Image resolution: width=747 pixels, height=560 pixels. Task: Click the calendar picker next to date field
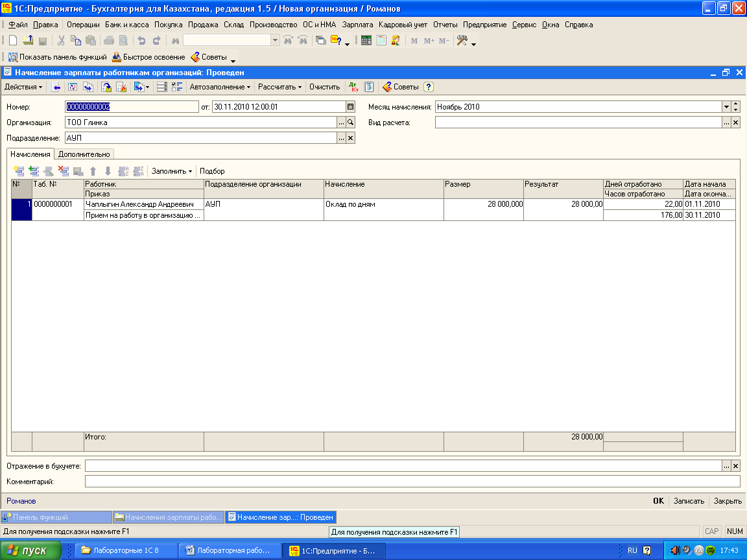click(x=351, y=107)
